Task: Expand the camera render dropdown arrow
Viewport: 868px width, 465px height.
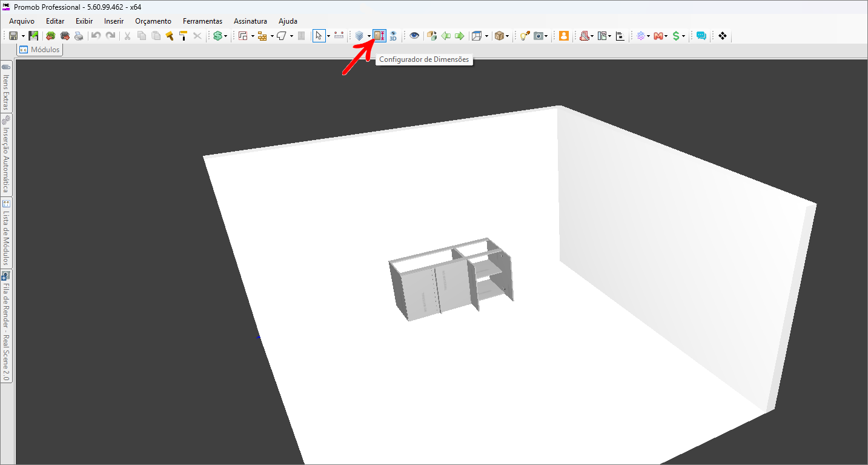Action: point(546,36)
